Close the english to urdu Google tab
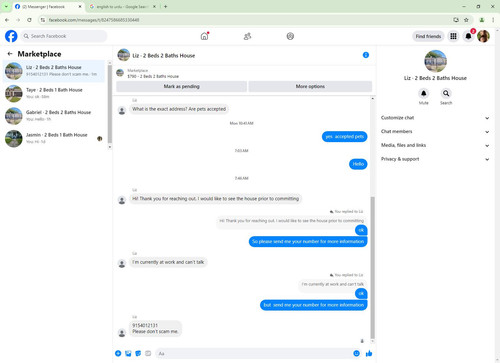This screenshot has width=500, height=363. click(154, 7)
